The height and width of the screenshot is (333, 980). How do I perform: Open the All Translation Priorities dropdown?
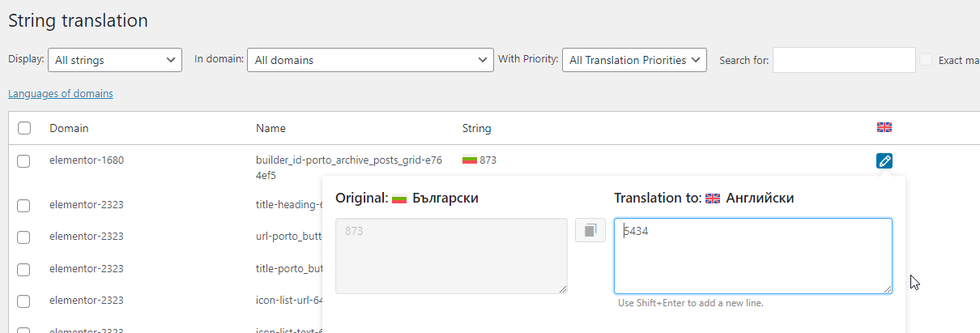(634, 60)
